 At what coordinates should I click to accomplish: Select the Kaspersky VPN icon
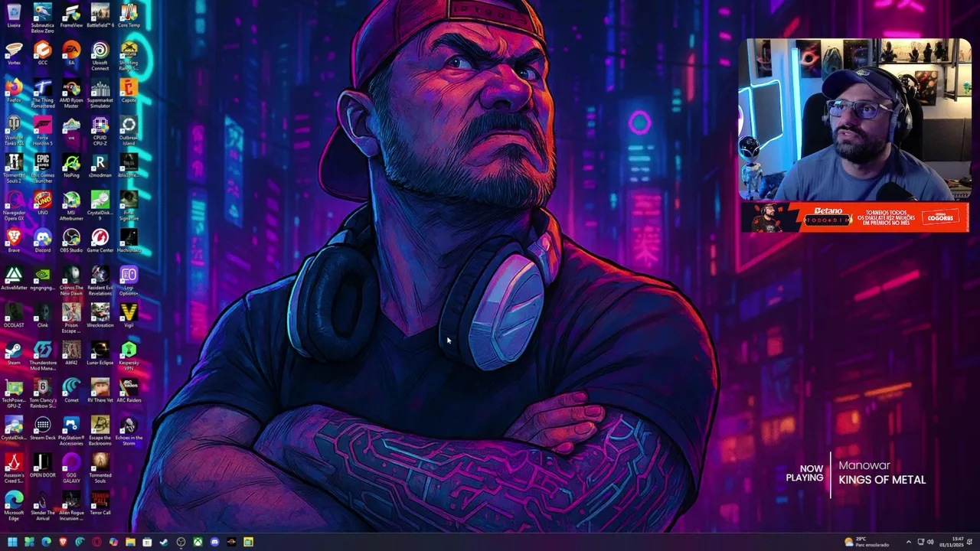coord(129,355)
